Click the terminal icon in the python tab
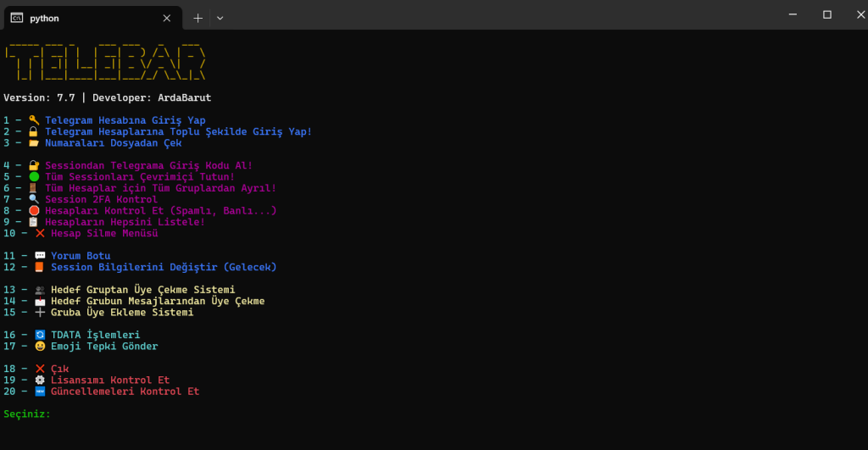This screenshot has height=450, width=868. [16, 18]
